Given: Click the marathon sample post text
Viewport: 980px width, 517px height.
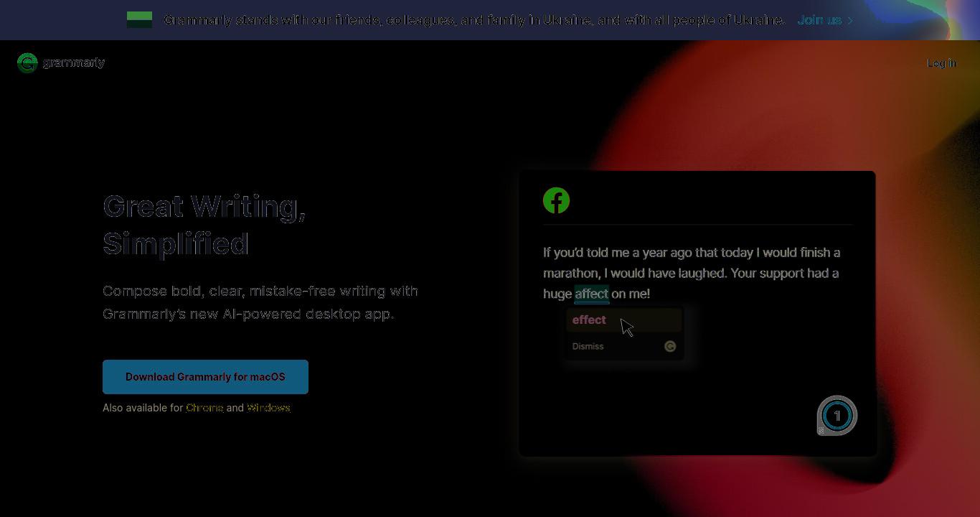Looking at the screenshot, I should click(x=692, y=273).
